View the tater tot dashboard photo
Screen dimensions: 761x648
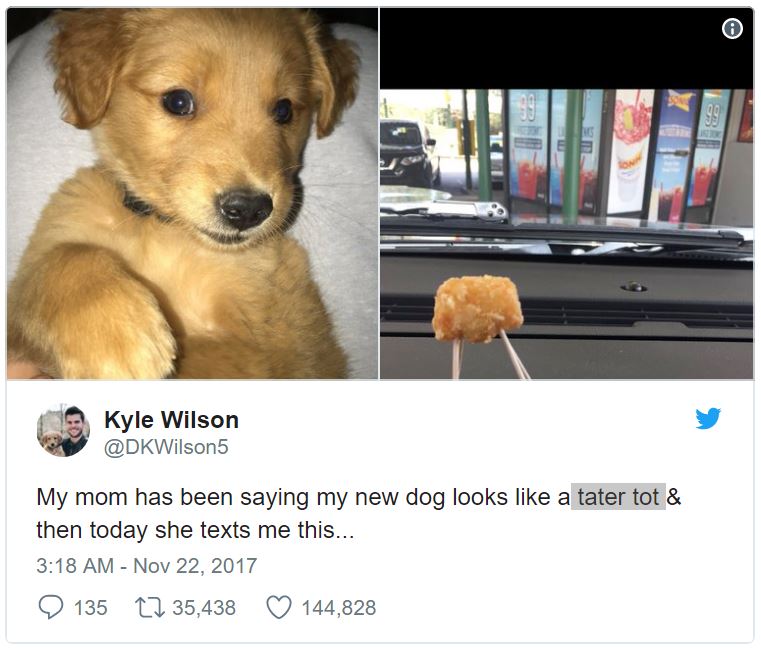coord(566,193)
